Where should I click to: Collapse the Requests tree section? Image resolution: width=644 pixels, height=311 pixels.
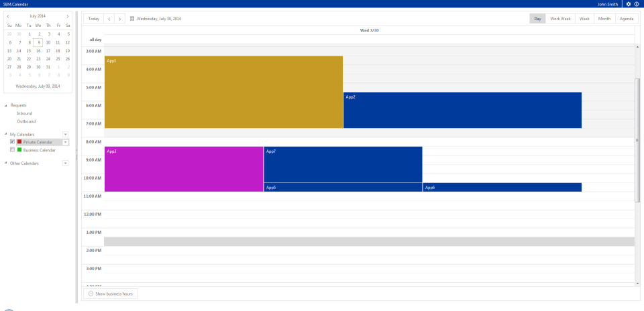click(6, 105)
